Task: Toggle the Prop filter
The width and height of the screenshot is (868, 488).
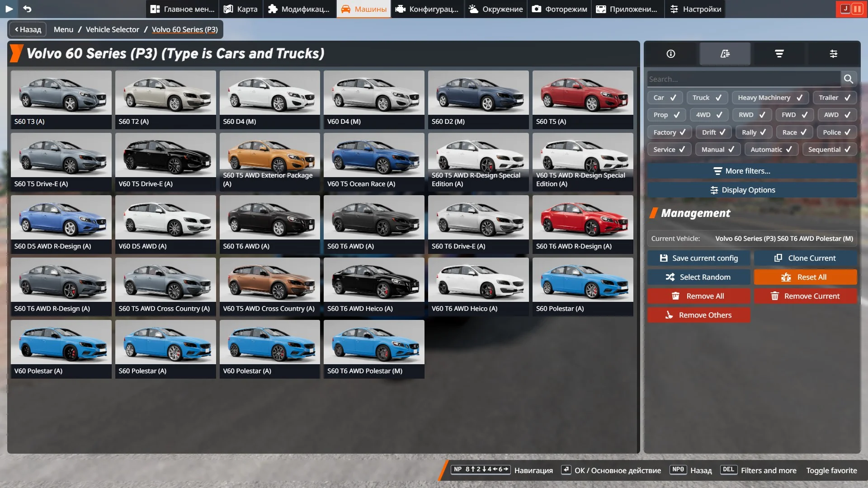Action: click(x=666, y=115)
